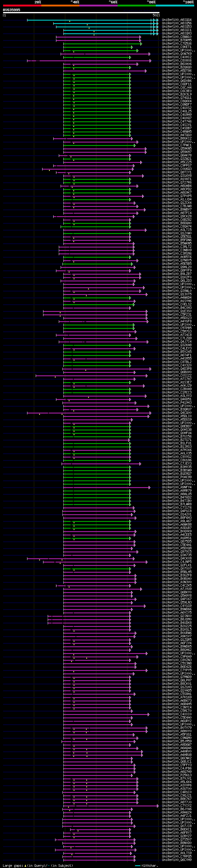Select hit label UniRef100_C9KET1
197x868 pixels.
[x=177, y=47]
